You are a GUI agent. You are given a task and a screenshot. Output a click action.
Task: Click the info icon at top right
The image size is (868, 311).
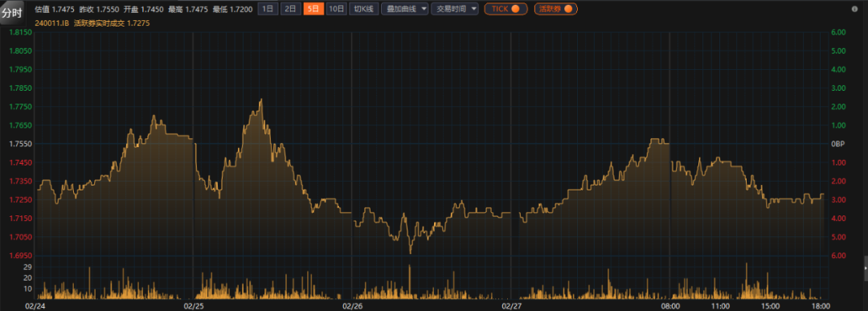click(x=854, y=9)
